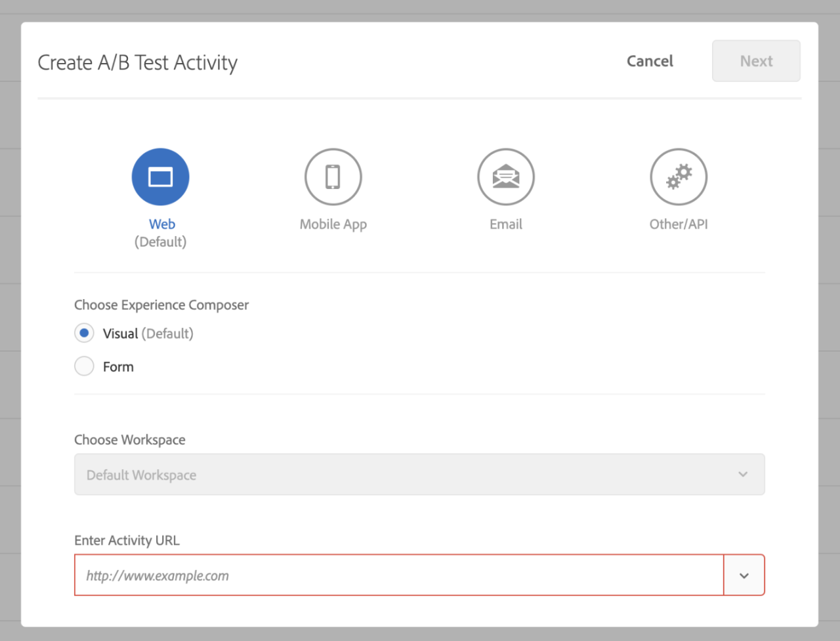Click the "Other/API" label

[x=679, y=224]
